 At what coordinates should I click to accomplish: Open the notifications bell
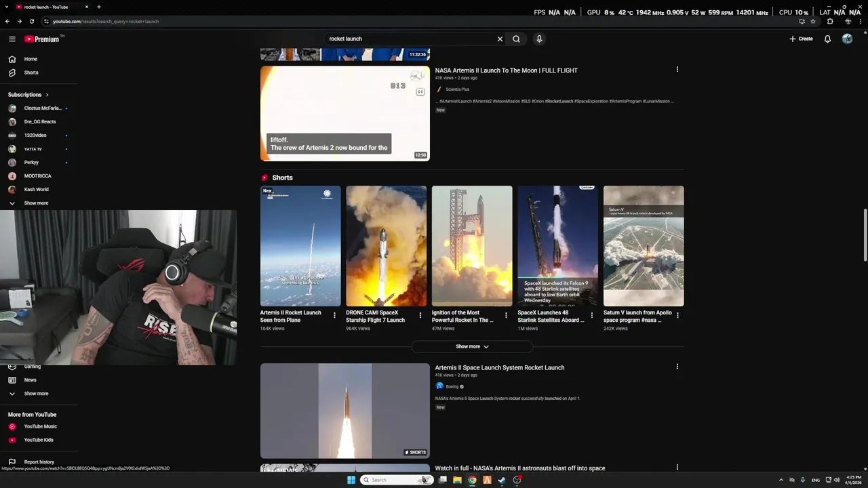click(827, 39)
